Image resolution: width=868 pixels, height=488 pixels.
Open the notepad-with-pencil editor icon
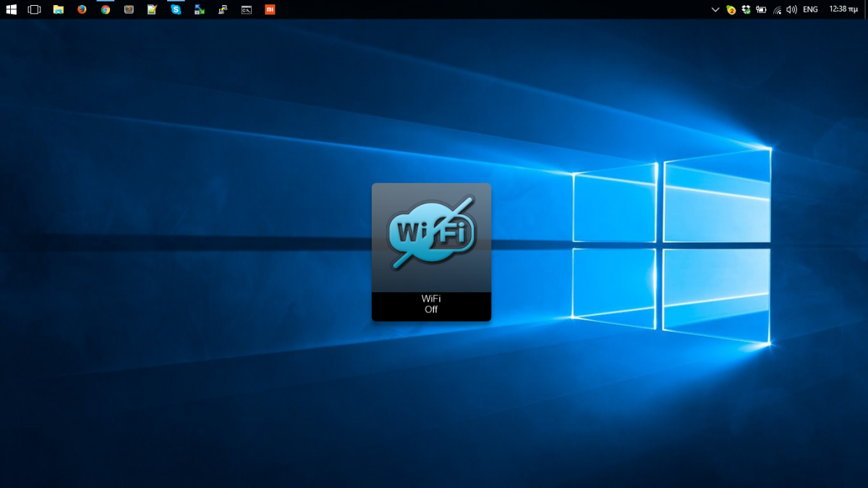[152, 9]
